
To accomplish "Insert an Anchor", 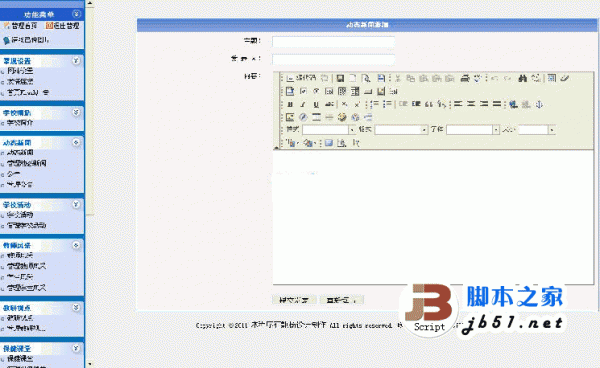I will pos(539,104).
